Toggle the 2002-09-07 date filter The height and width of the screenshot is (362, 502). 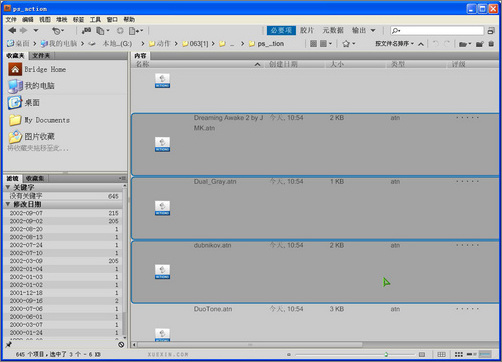pos(64,213)
